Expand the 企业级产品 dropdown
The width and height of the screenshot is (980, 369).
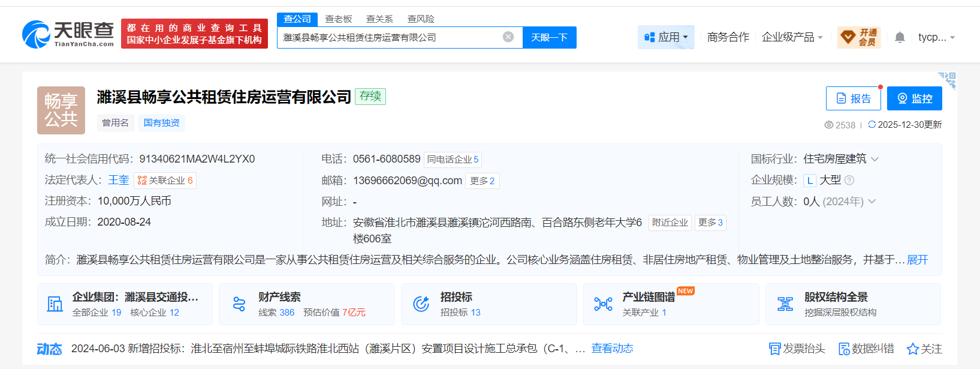(x=792, y=37)
